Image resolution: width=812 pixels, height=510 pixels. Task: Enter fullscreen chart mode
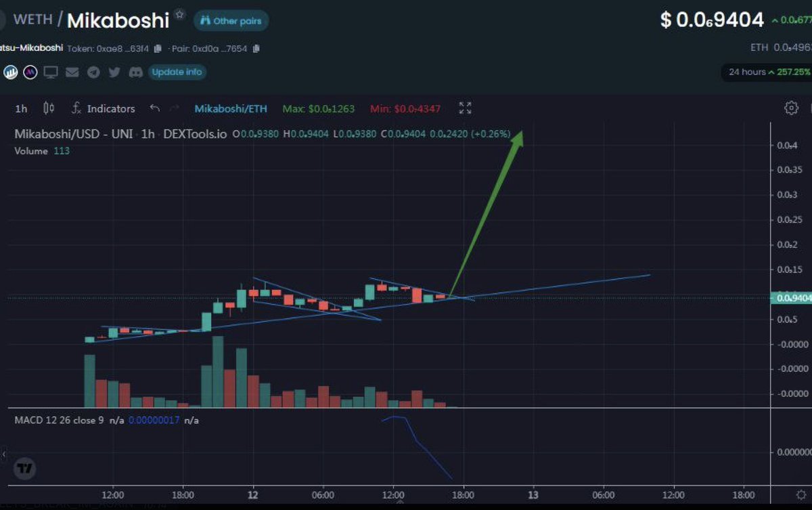click(x=465, y=108)
